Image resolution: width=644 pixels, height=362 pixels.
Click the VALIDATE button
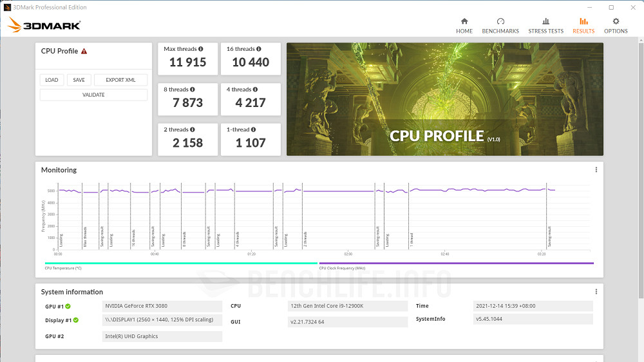click(x=93, y=95)
